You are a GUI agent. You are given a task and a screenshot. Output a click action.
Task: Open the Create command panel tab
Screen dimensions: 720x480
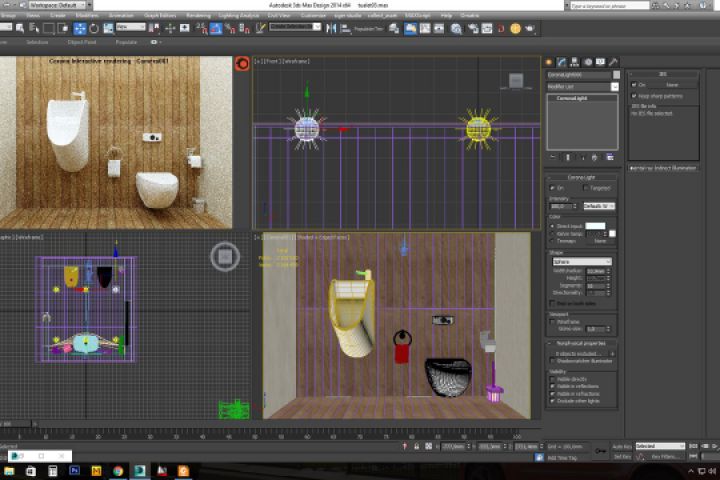pos(549,62)
